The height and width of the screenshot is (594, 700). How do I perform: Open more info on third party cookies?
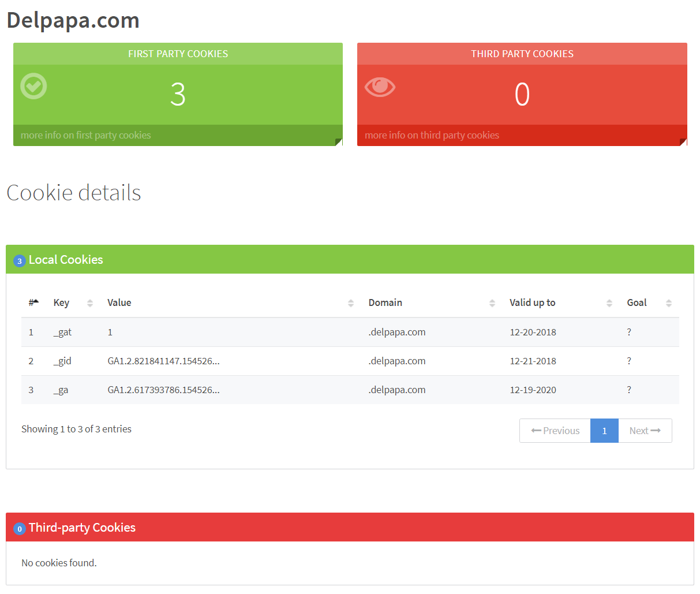(x=432, y=135)
